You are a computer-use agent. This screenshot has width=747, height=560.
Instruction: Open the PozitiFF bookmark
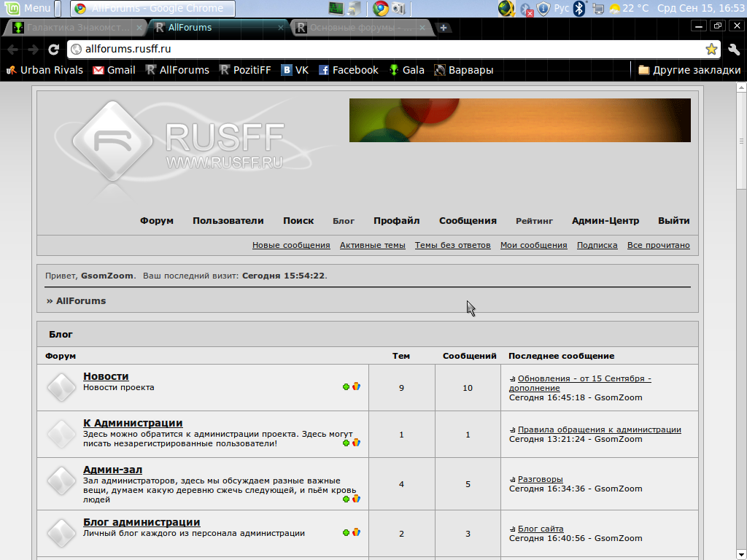point(245,70)
